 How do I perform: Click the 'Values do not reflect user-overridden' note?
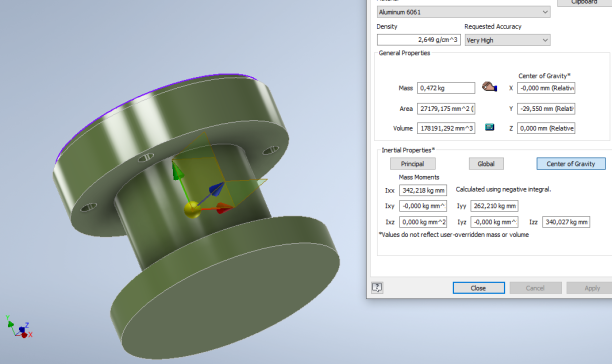pos(454,234)
